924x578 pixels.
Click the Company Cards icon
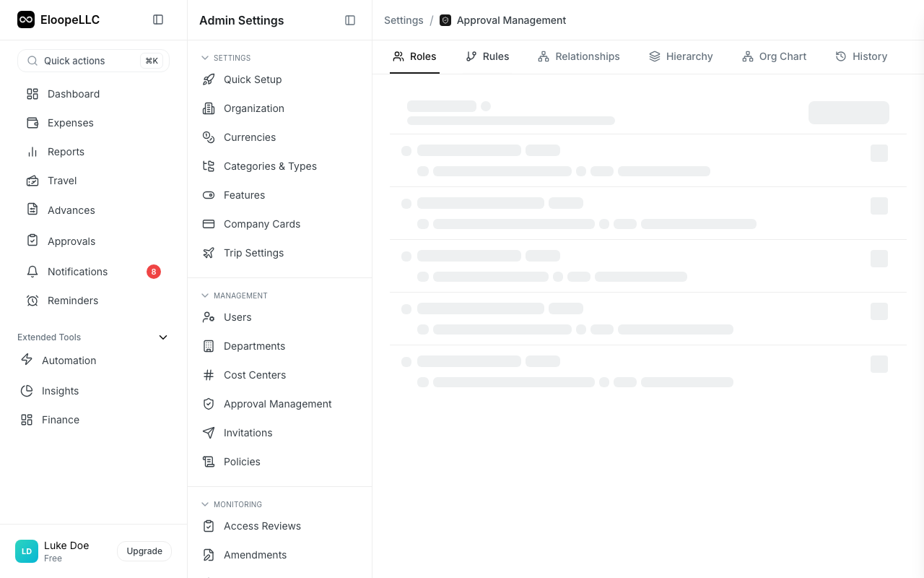pos(209,224)
